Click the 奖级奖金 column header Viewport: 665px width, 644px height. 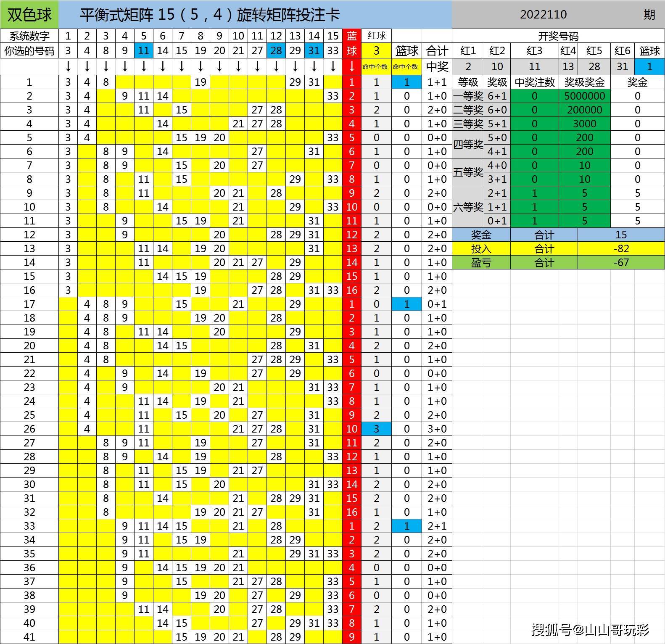584,82
